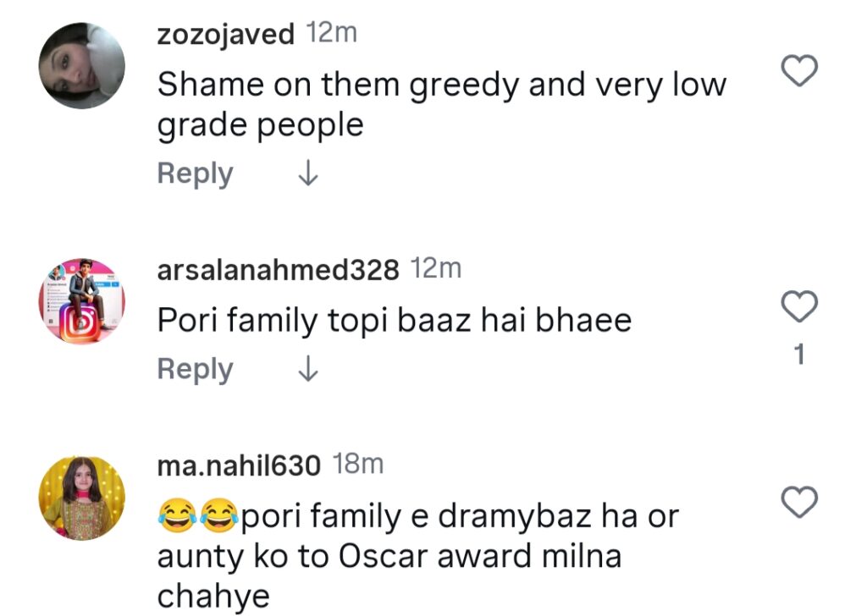867x616 pixels.
Task: Reply to arsalanahmed328's comment
Action: pos(195,370)
